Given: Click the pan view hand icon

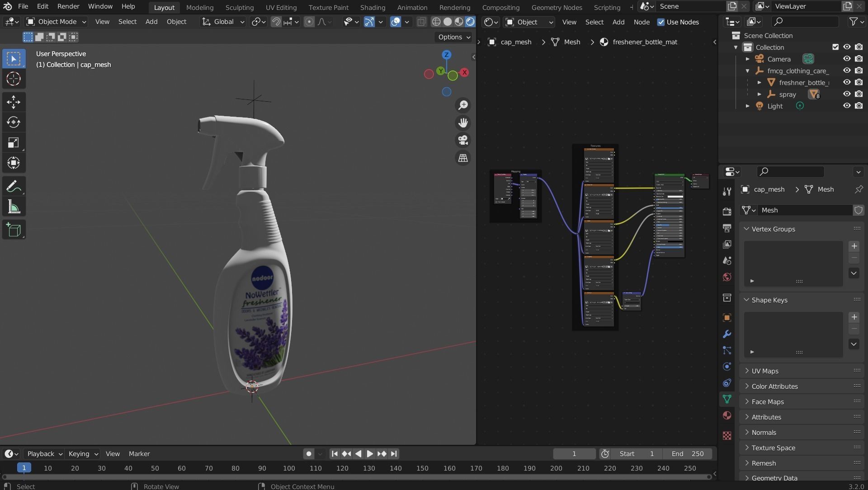Looking at the screenshot, I should [463, 123].
